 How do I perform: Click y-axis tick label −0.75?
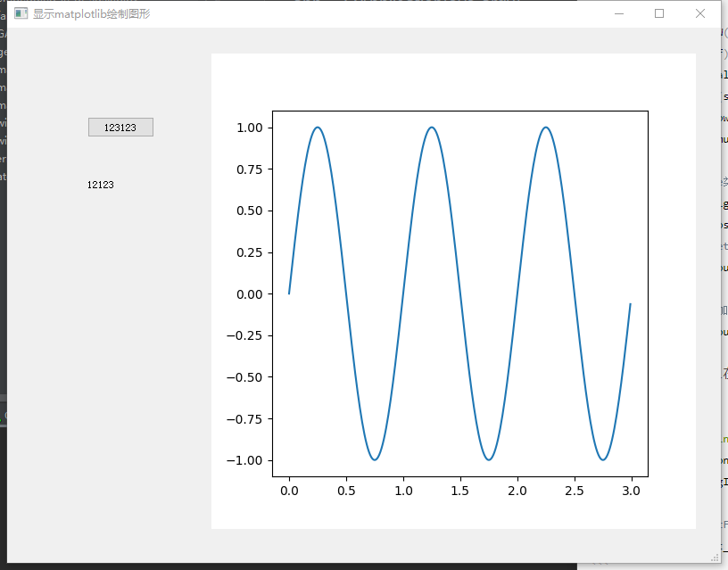tap(244, 419)
